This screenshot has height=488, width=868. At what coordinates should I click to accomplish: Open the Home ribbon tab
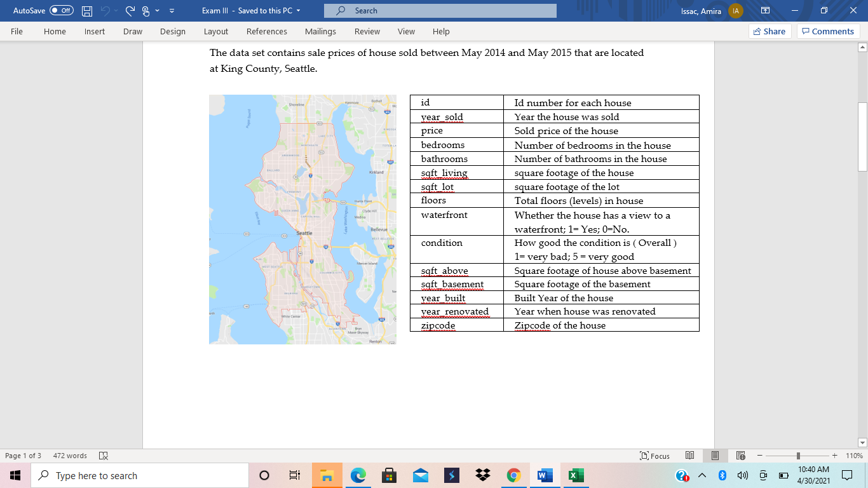tap(55, 31)
